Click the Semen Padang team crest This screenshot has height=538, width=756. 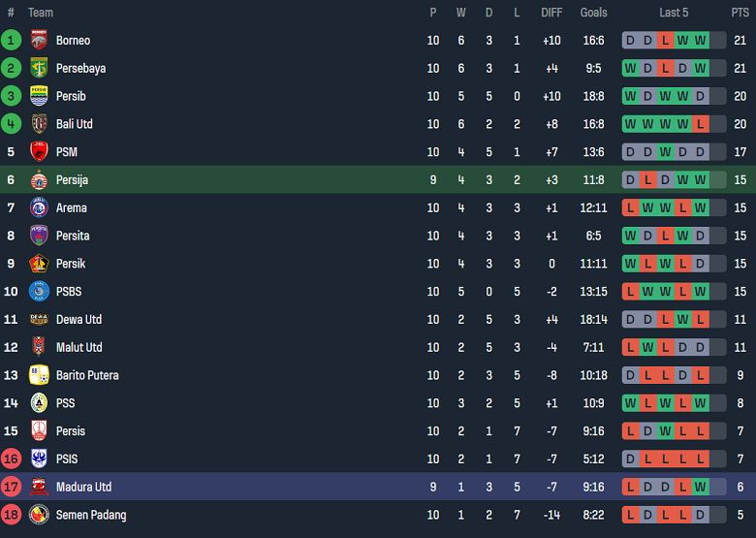(39, 515)
